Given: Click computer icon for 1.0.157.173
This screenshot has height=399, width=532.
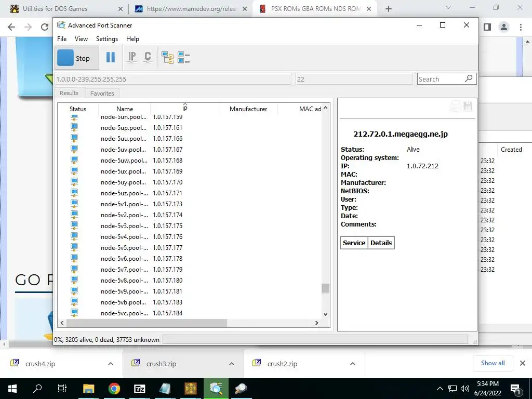Looking at the screenshot, I should [x=74, y=204].
